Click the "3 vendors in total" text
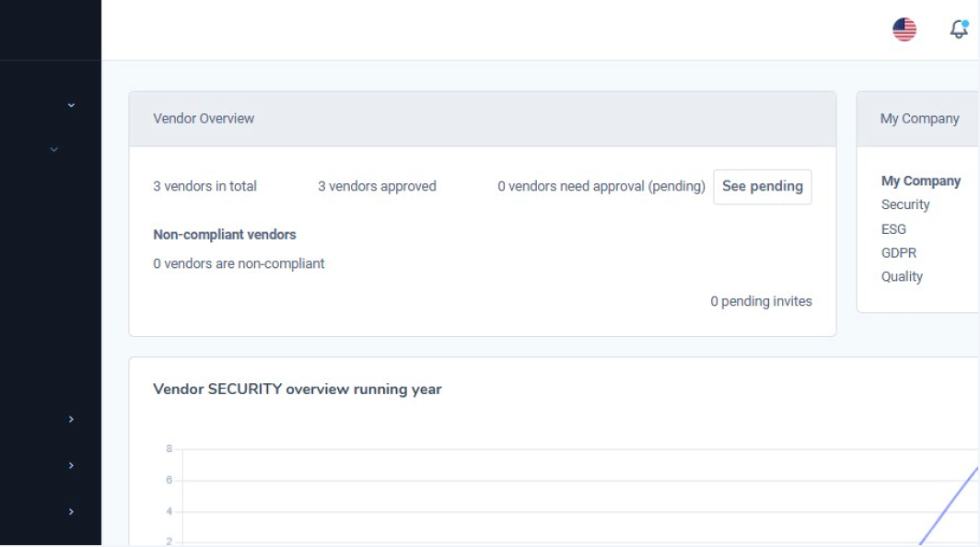The width and height of the screenshot is (980, 547). [x=204, y=186]
